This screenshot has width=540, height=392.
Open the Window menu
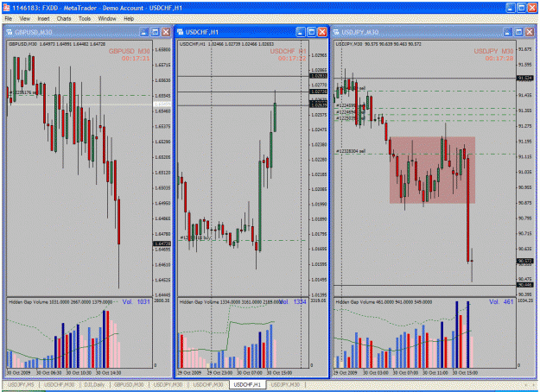(107, 19)
